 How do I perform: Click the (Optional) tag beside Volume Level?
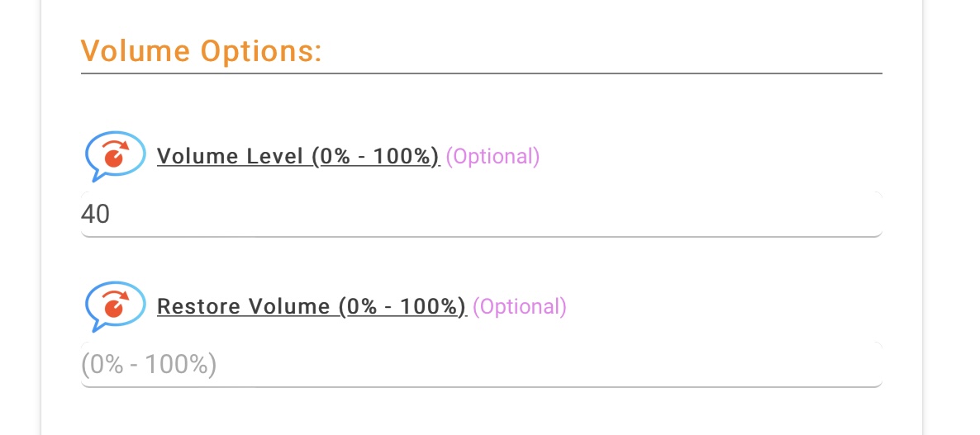(492, 156)
